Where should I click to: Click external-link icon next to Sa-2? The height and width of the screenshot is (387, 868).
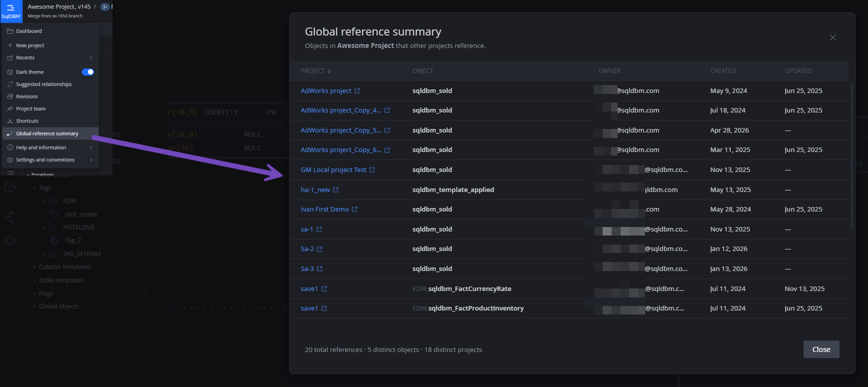click(x=319, y=249)
